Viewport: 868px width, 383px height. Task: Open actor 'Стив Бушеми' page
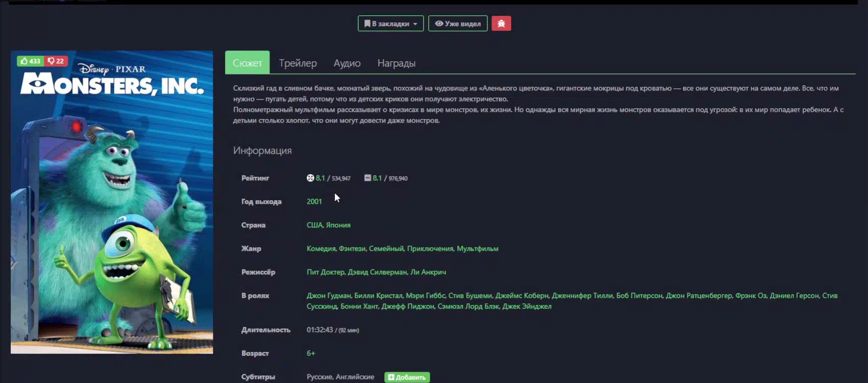[x=470, y=296]
